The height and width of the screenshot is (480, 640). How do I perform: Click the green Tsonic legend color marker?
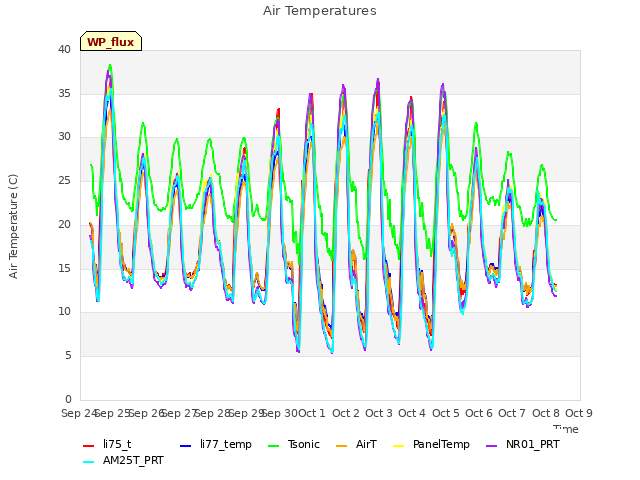pos(273,446)
